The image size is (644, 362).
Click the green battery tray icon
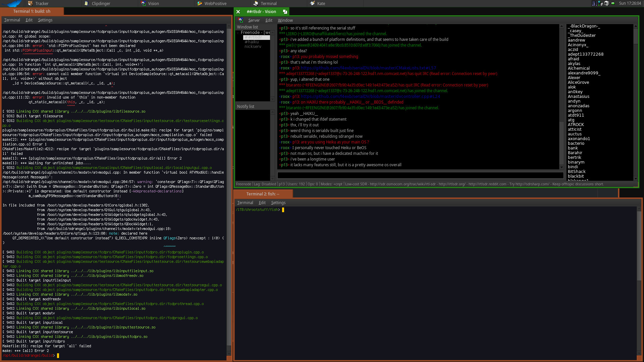click(613, 3)
